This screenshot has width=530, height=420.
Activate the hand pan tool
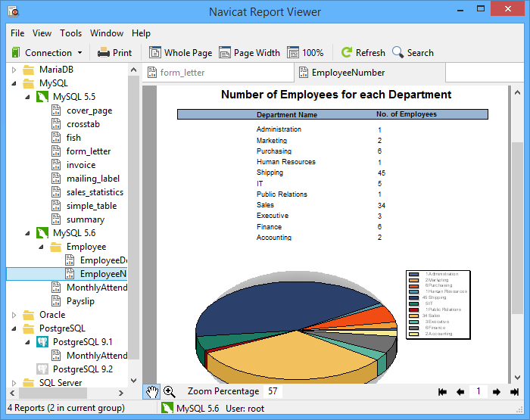151,392
